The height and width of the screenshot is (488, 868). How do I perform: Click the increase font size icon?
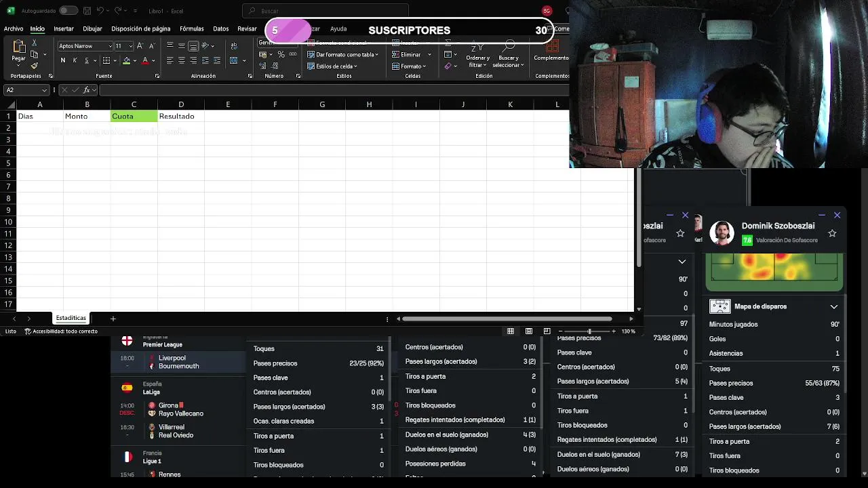(140, 45)
